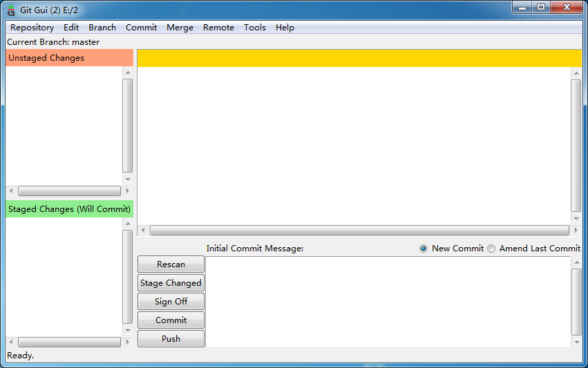Click the Unstaged Changes scroll down arrow

128,179
